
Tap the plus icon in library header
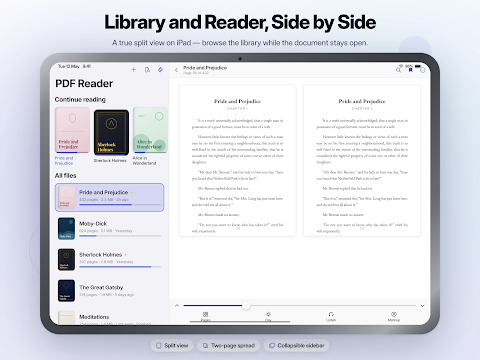[x=134, y=70]
